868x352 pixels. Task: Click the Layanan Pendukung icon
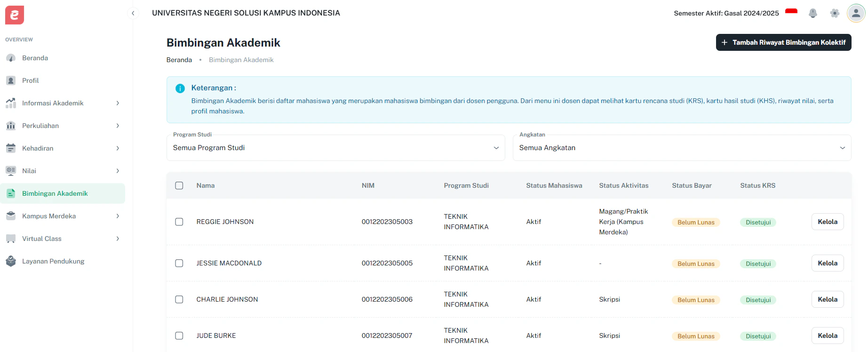coord(11,261)
